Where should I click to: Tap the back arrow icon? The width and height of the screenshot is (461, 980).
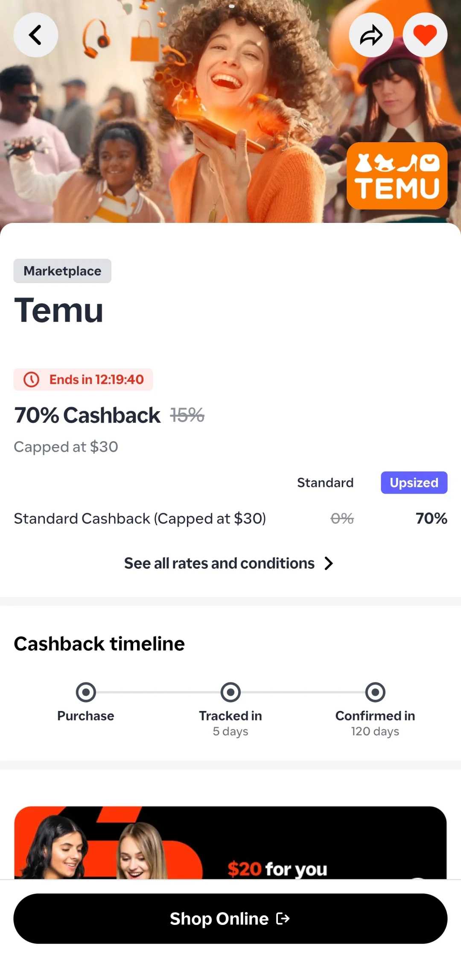tap(36, 35)
